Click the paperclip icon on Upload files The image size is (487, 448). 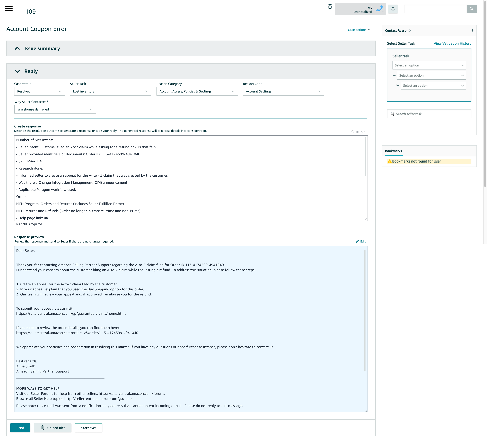coord(42,428)
